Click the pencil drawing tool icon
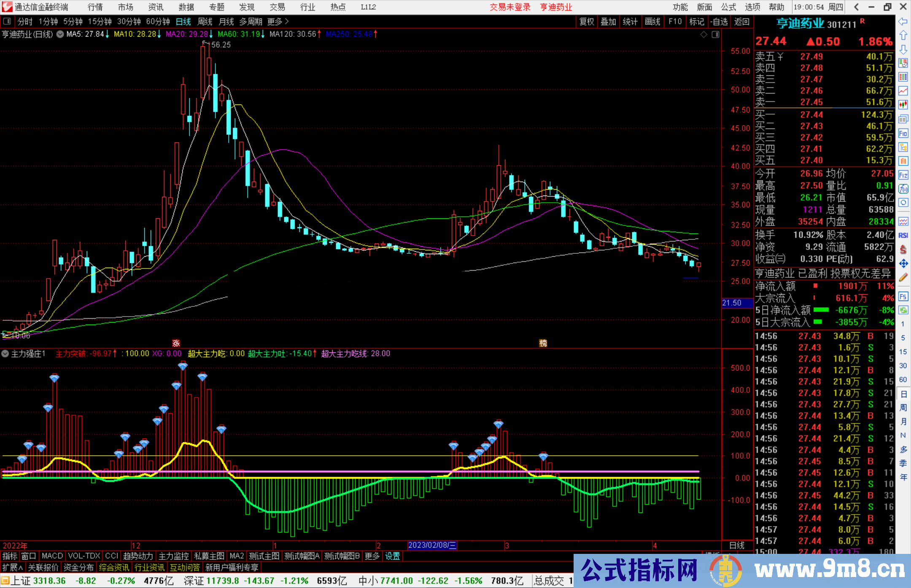The image size is (911, 588). (x=903, y=277)
